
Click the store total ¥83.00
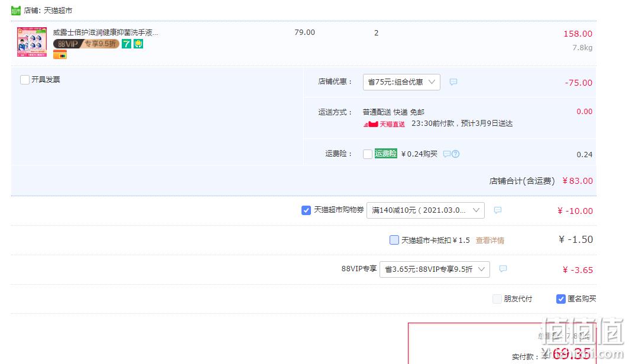click(578, 181)
